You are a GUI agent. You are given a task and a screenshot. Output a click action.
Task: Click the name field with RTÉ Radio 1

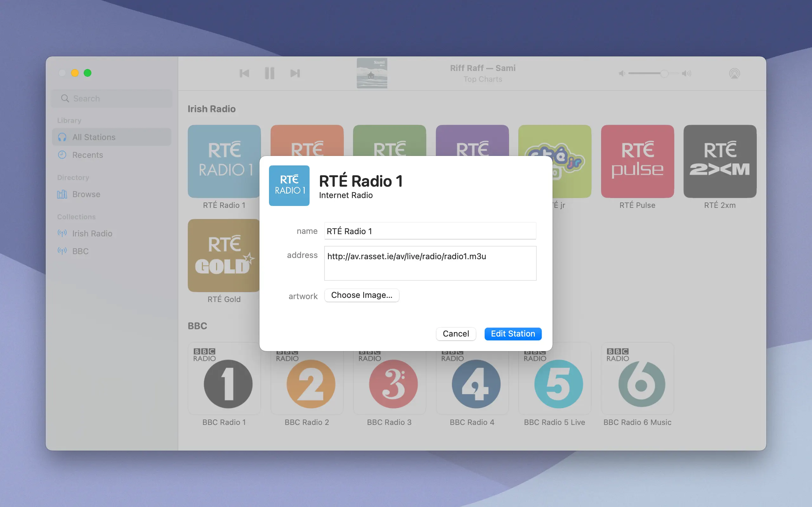pyautogui.click(x=430, y=231)
